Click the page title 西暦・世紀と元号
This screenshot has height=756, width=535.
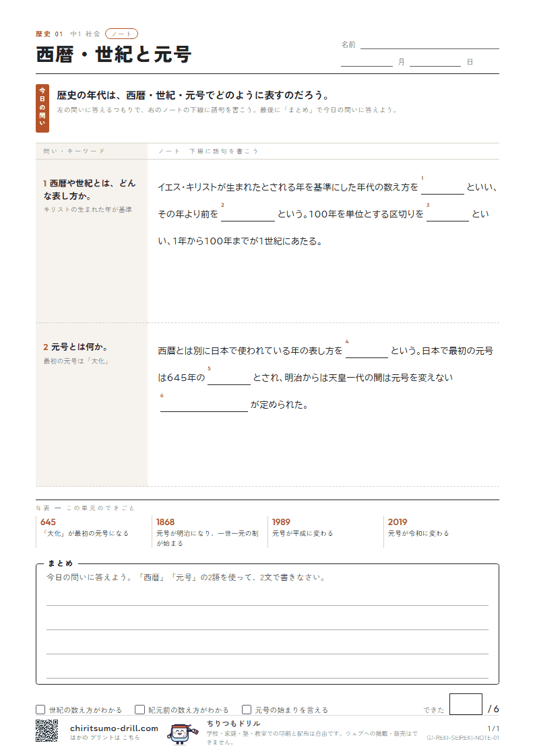click(114, 54)
